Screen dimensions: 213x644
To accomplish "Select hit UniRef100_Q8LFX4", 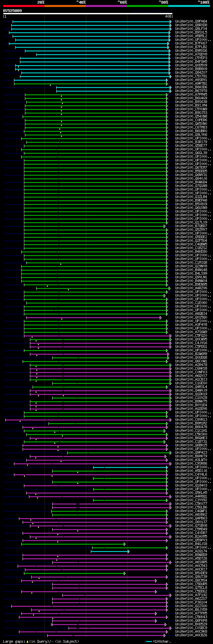I will pos(191,29).
